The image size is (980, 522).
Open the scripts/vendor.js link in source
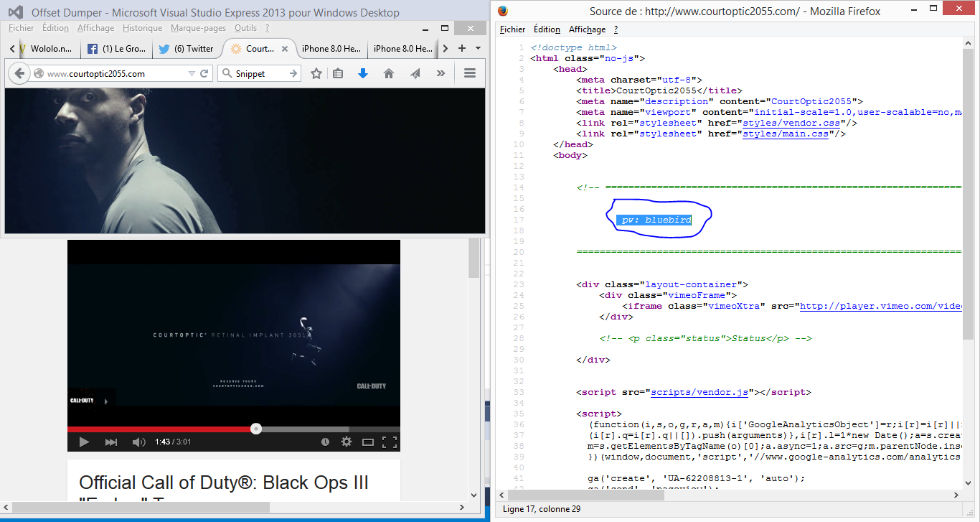tap(699, 392)
